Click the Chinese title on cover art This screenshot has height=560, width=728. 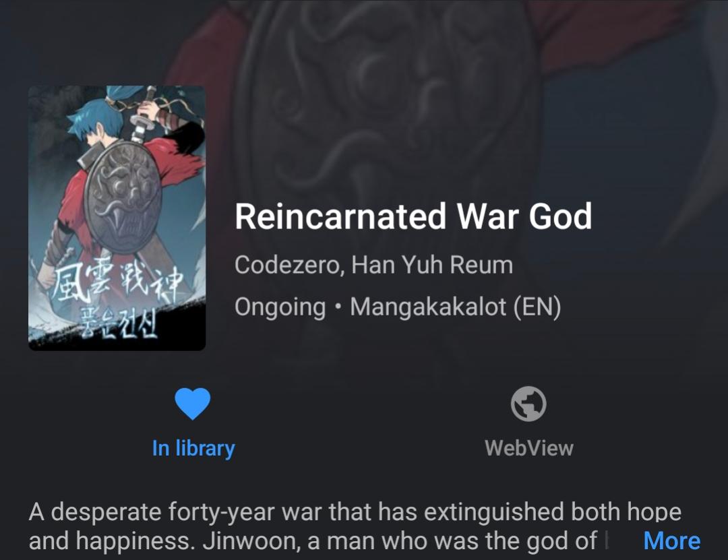tap(119, 284)
